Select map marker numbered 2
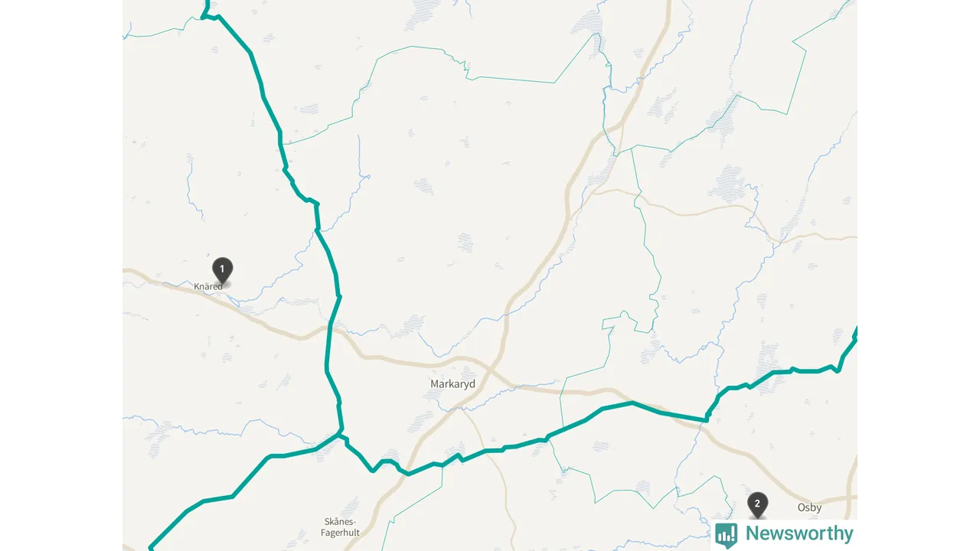Image resolution: width=980 pixels, height=551 pixels. coord(757,504)
